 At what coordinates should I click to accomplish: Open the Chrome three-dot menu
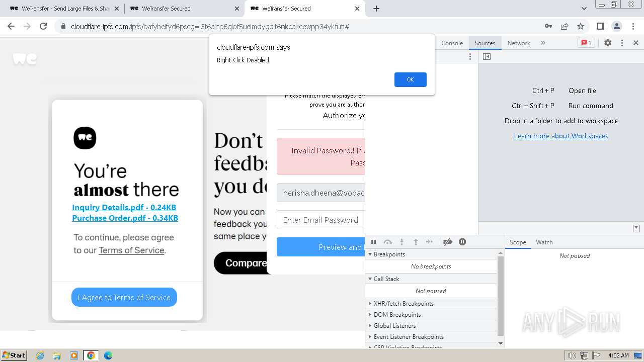632,26
